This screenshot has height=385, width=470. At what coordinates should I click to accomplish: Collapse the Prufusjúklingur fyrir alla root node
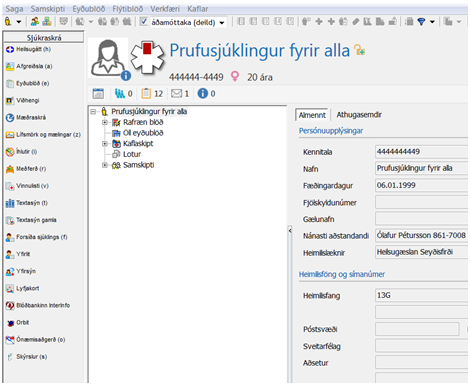(93, 111)
